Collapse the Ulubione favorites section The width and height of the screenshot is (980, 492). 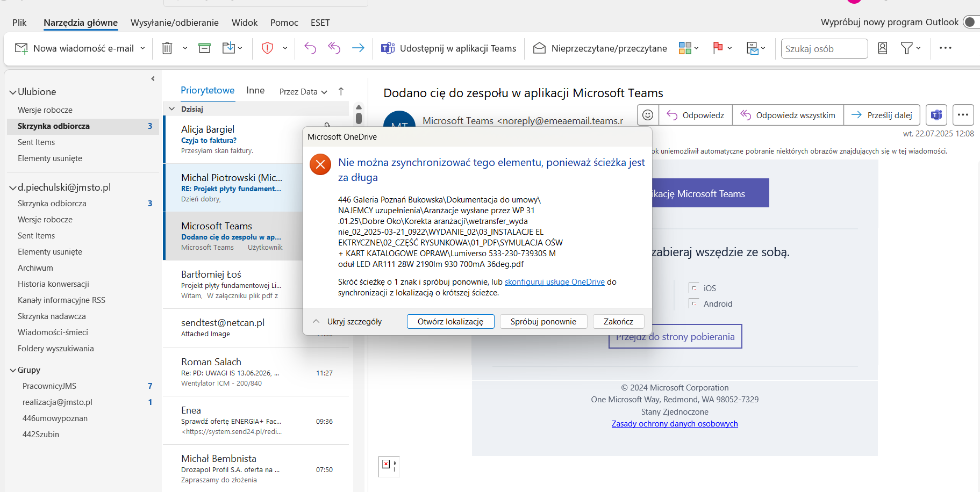(13, 92)
